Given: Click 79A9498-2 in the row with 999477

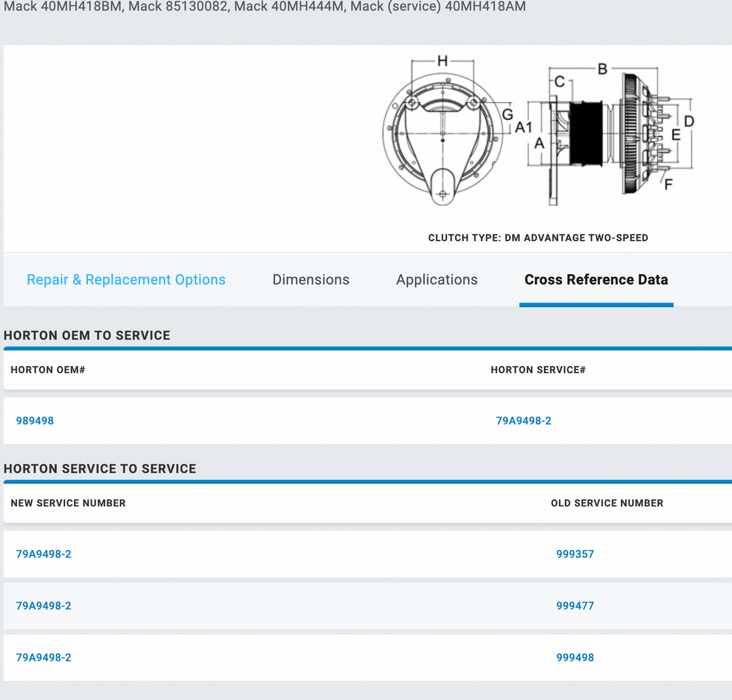Looking at the screenshot, I should pyautogui.click(x=43, y=606).
